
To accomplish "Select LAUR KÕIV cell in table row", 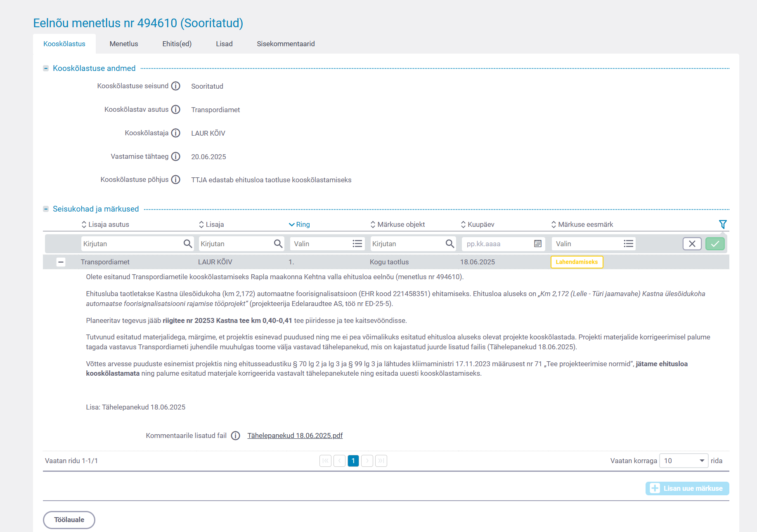I will pyautogui.click(x=215, y=262).
